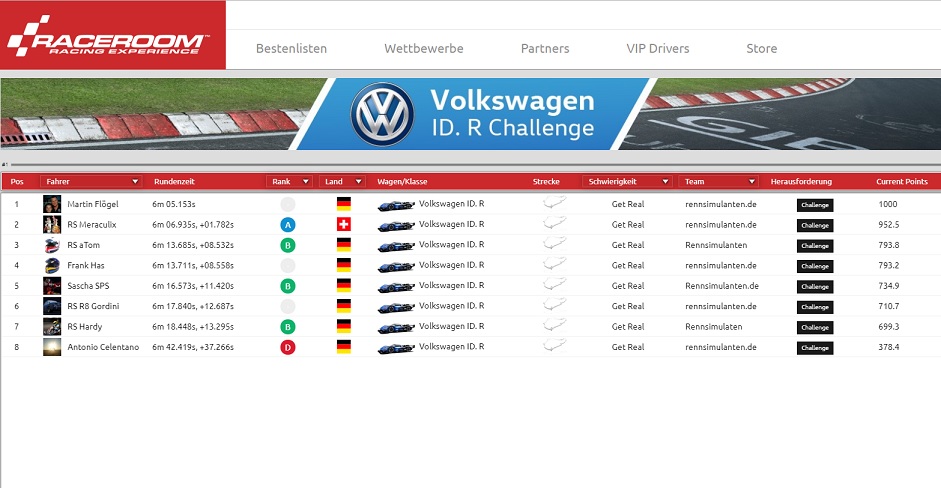
Task: Click Martin Flögel's Volkswagen ID. R car icon
Action: (395, 205)
